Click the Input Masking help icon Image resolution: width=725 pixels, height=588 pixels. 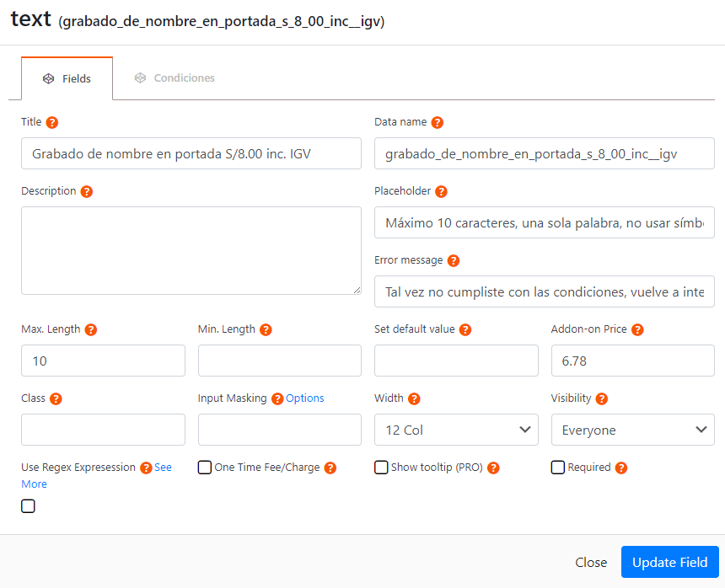[x=277, y=398]
